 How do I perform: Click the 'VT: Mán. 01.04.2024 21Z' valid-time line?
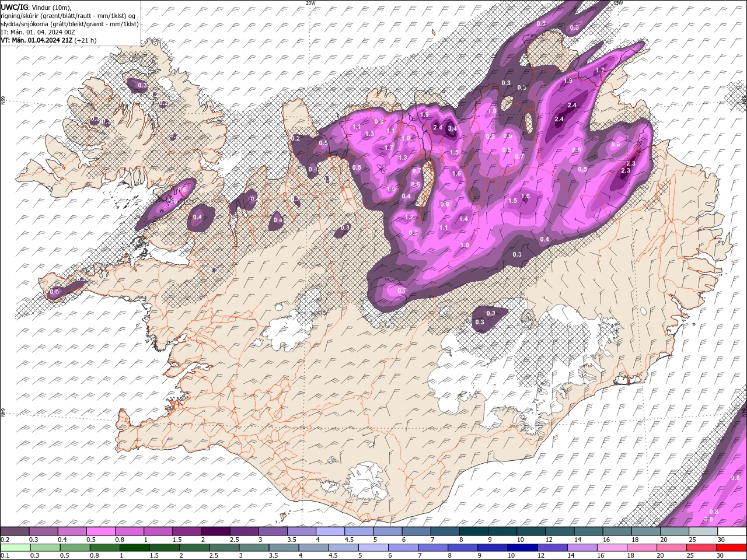[x=37, y=40]
